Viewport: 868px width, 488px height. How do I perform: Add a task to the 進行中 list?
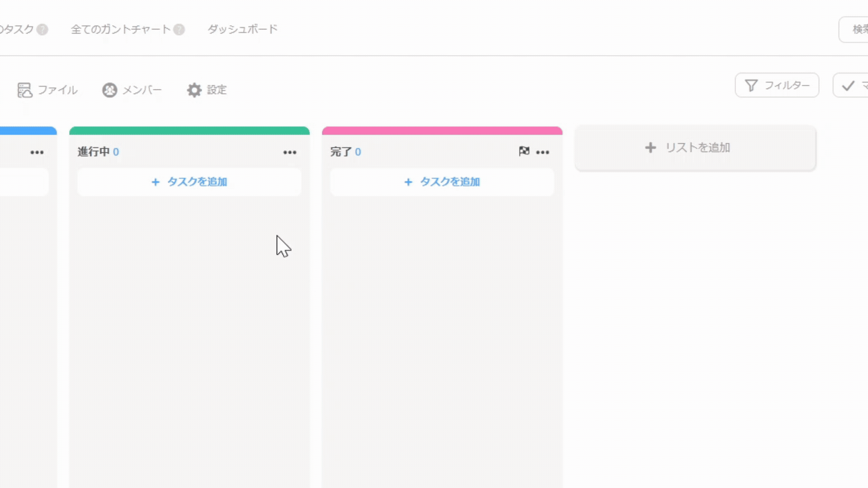click(189, 182)
